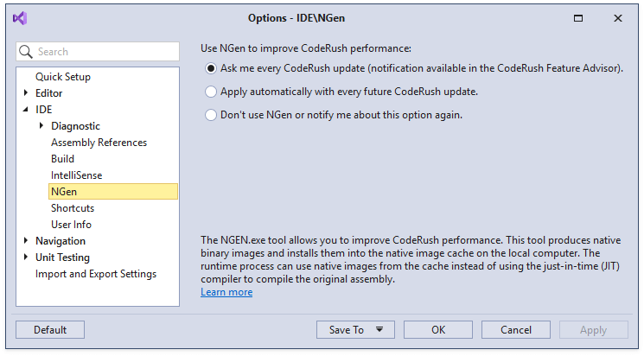Click the Visual Studio logo icon
The width and height of the screenshot is (644, 356).
21,18
